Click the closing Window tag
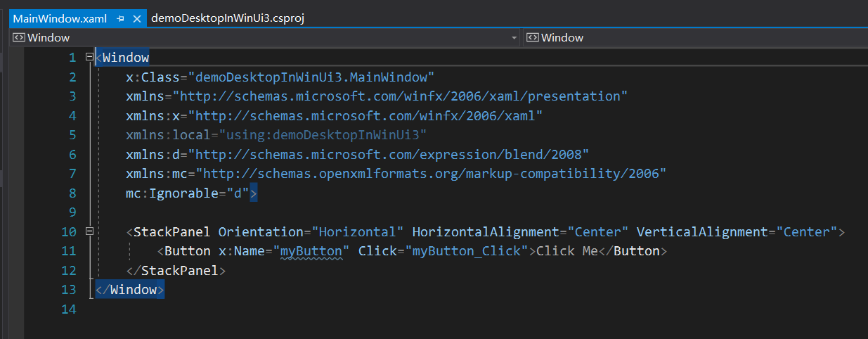This screenshot has width=868, height=339. click(x=129, y=290)
